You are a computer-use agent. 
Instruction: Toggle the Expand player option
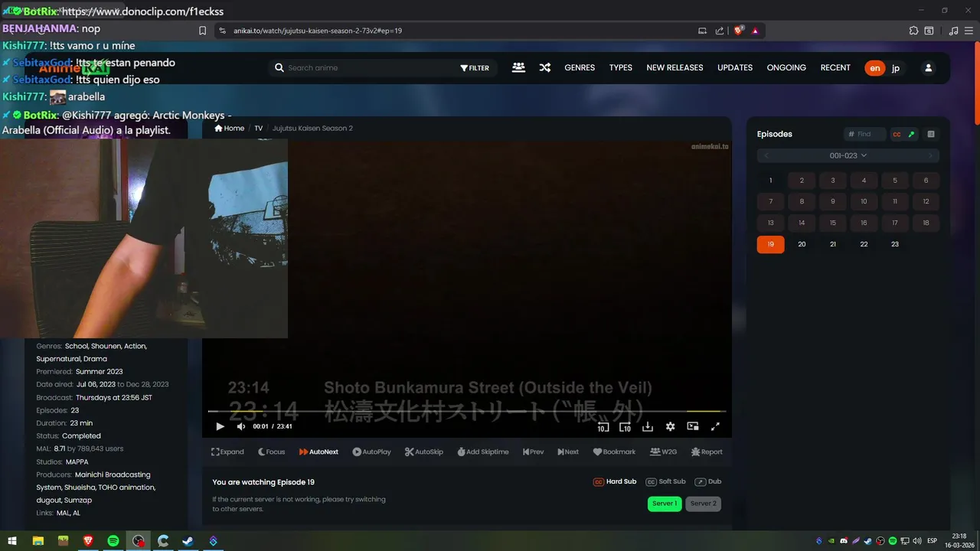pyautogui.click(x=227, y=452)
